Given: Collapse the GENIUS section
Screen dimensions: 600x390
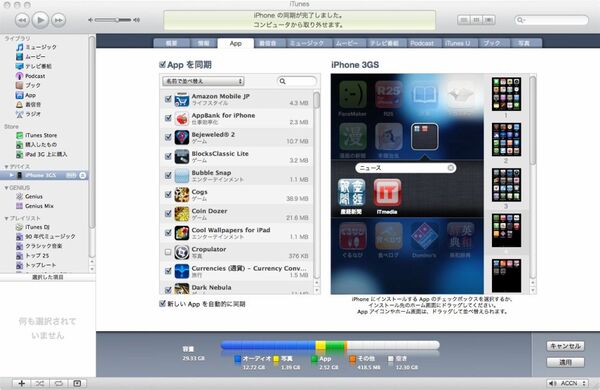Looking at the screenshot, I should (6, 188).
